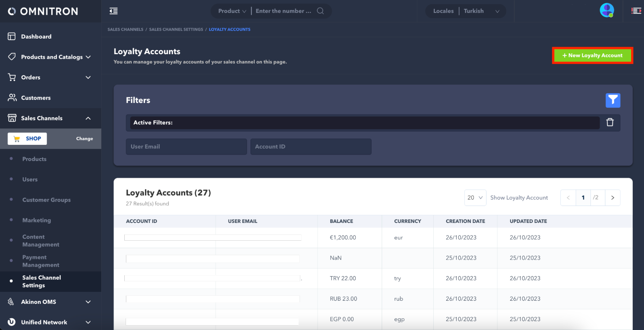Collapse sidebar using the menu fold icon
The image size is (644, 330).
113,11
